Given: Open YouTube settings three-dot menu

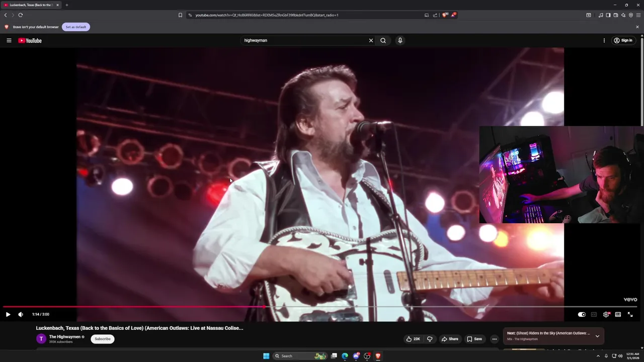Looking at the screenshot, I should pos(604,40).
